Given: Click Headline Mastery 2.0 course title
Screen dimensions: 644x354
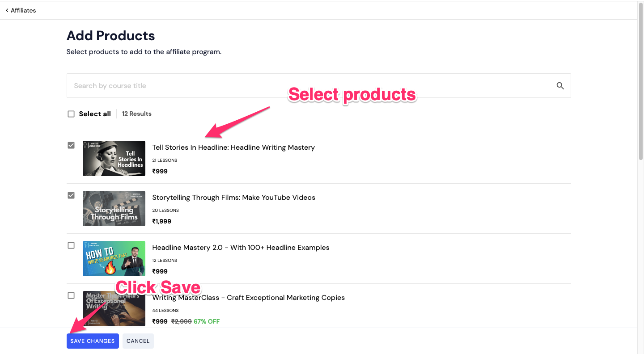Looking at the screenshot, I should click(x=241, y=248).
